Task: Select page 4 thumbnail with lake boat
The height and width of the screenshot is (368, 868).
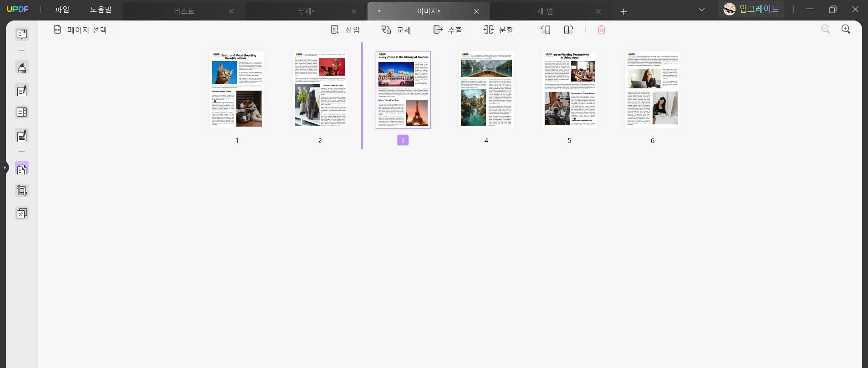Action: click(x=486, y=90)
